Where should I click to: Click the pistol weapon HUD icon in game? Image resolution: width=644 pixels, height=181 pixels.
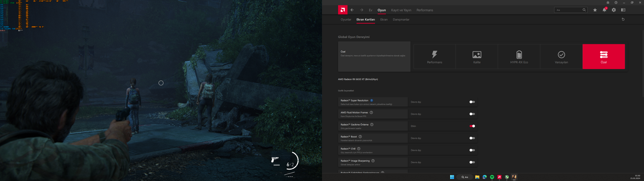[275, 159]
